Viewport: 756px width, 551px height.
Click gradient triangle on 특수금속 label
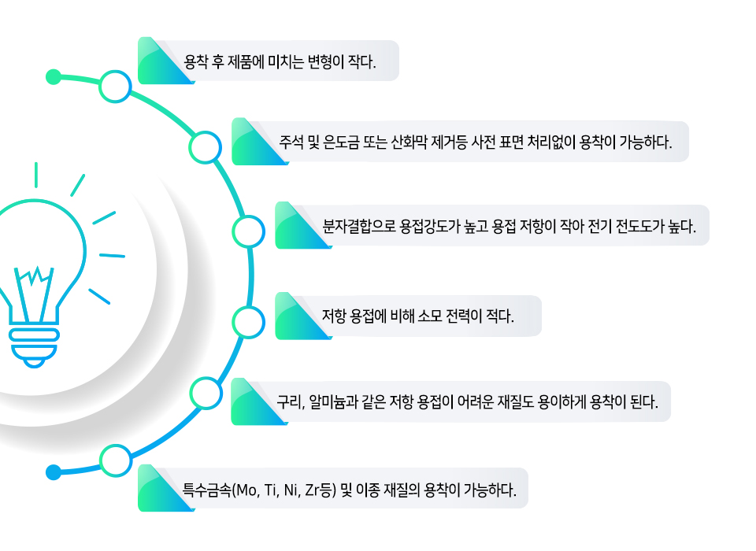[161, 490]
